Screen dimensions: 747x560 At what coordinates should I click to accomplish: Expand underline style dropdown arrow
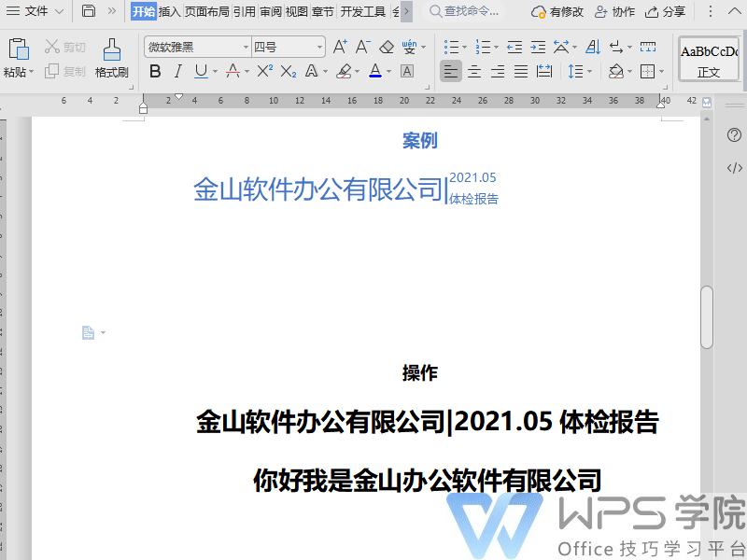pos(216,72)
